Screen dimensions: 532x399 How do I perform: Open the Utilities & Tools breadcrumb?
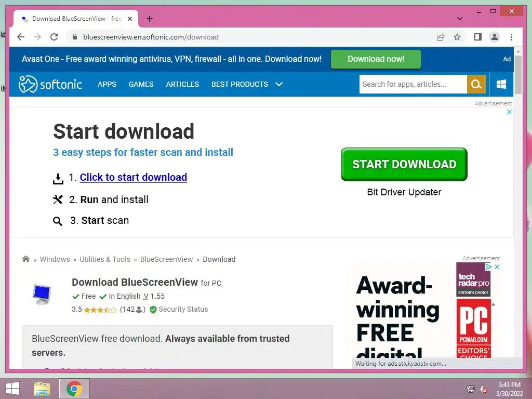(105, 259)
